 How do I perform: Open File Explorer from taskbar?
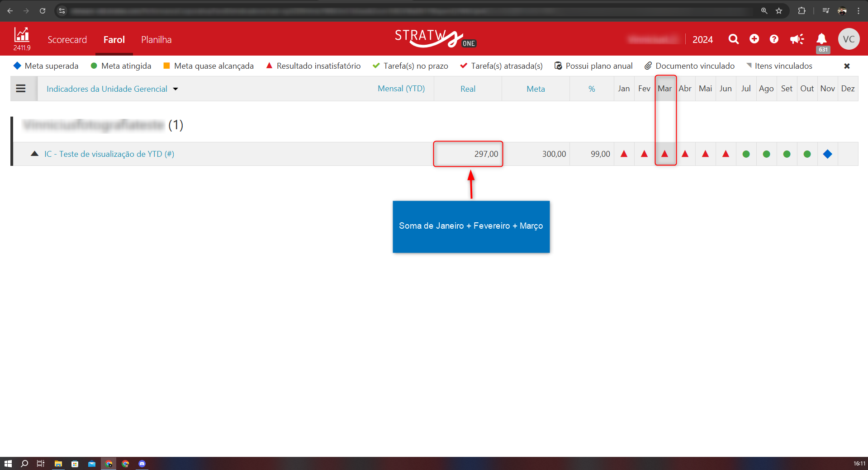(x=58, y=464)
